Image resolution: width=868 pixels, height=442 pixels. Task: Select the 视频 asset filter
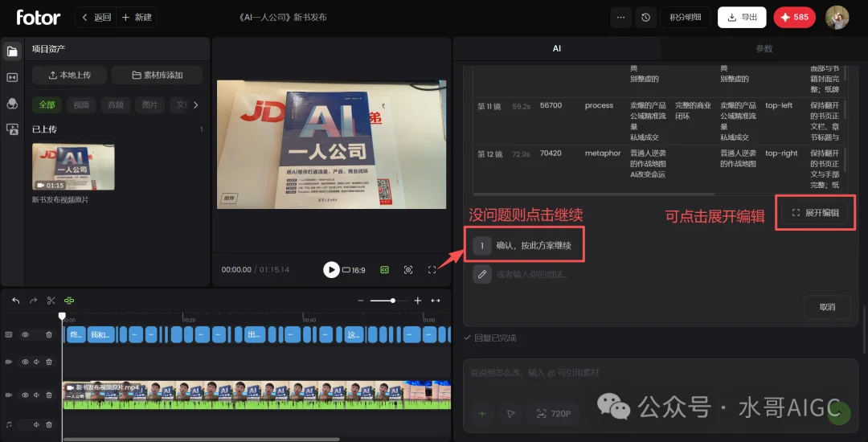pos(81,104)
